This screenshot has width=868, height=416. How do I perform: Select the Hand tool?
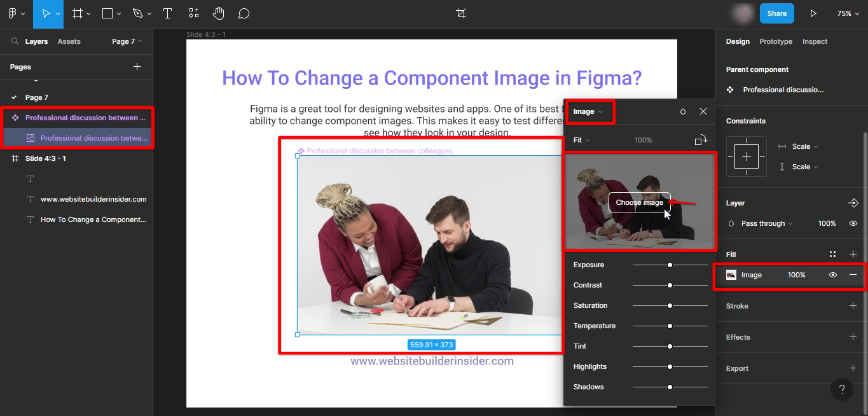tap(219, 13)
